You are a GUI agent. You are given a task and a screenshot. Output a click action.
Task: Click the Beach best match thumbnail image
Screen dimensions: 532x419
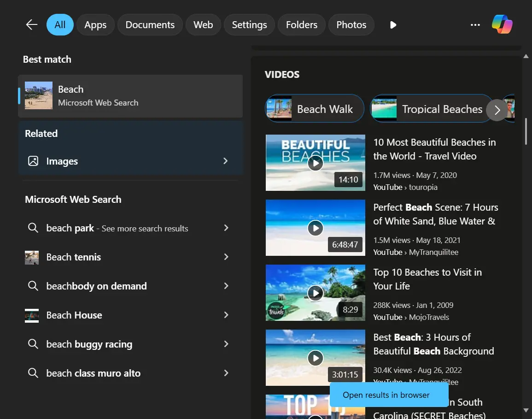39,95
